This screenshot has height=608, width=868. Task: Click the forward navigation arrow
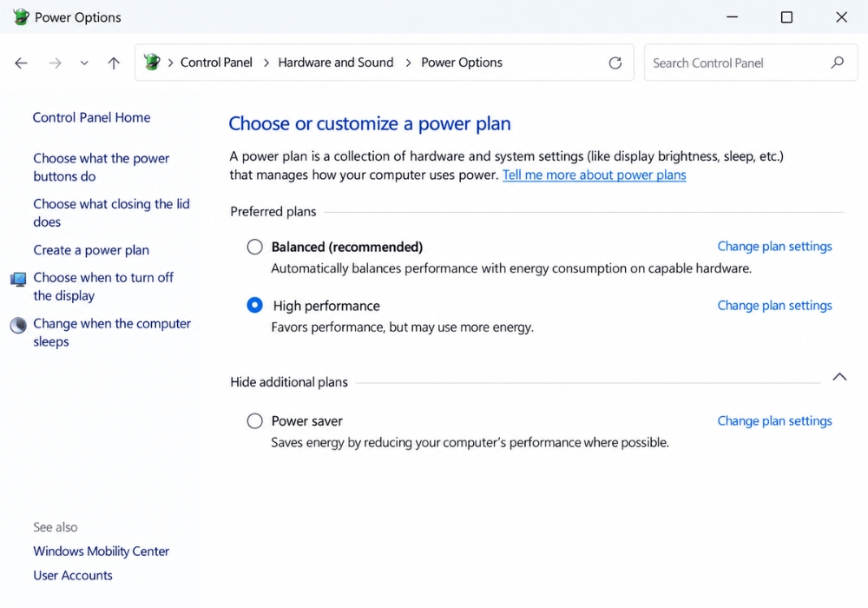[55, 63]
